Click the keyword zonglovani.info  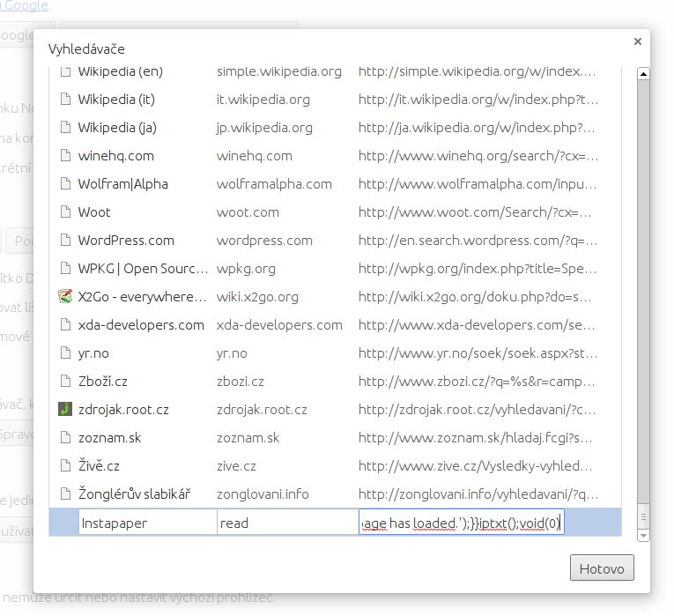point(263,494)
